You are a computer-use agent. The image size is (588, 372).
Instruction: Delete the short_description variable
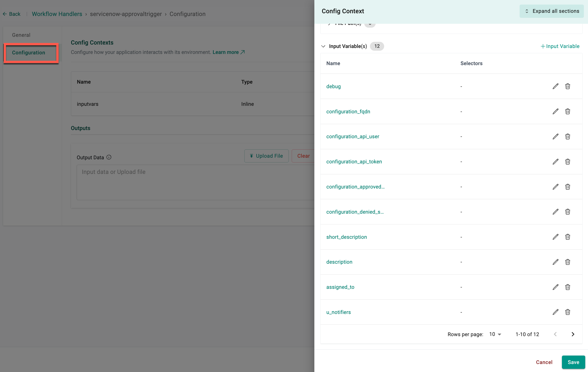567,237
